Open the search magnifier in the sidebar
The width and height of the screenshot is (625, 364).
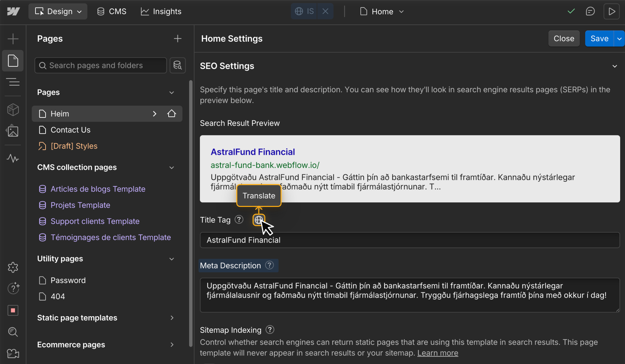[x=13, y=332]
